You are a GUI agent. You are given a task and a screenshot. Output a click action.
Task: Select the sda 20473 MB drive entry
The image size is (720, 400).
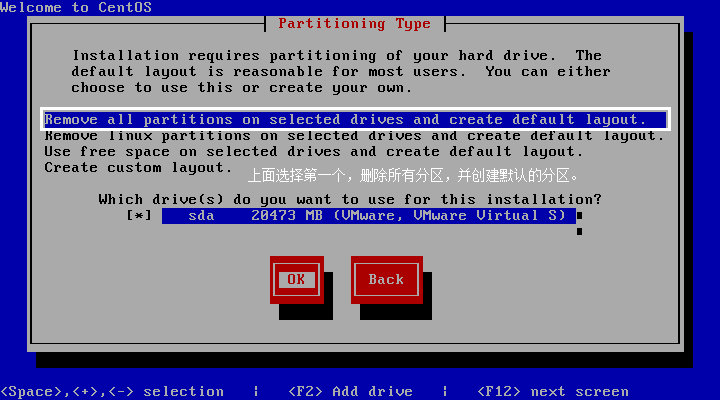tap(369, 215)
